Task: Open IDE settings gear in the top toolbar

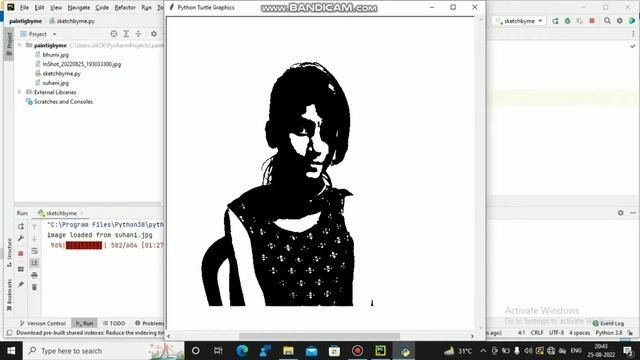Action: coord(620,21)
